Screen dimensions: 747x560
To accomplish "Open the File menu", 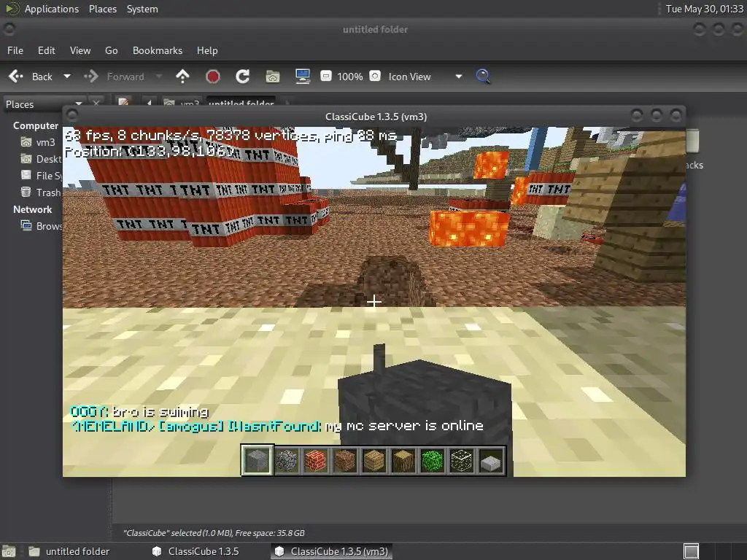I will [x=15, y=50].
